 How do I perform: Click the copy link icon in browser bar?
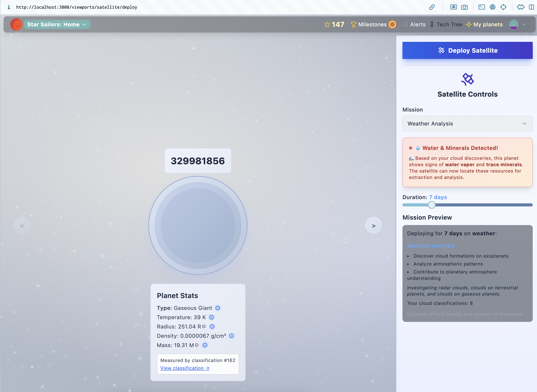432,7
